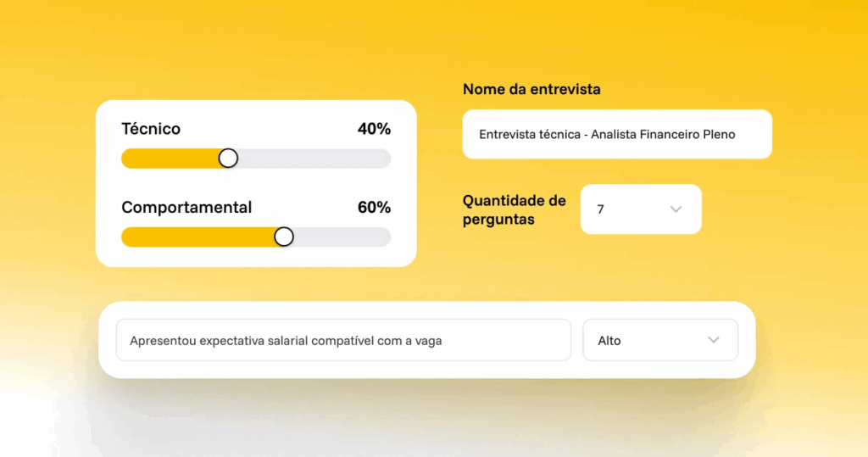Click the gray unfilled part of Técnico slider
The height and width of the screenshot is (457, 868).
click(x=314, y=159)
